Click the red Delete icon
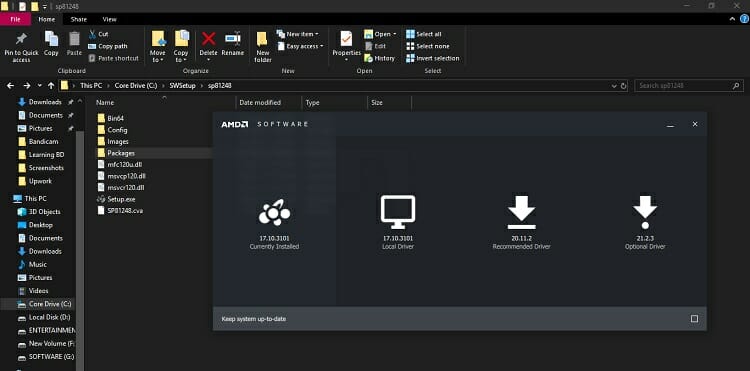Screen dimensions: 750x371 (208, 39)
